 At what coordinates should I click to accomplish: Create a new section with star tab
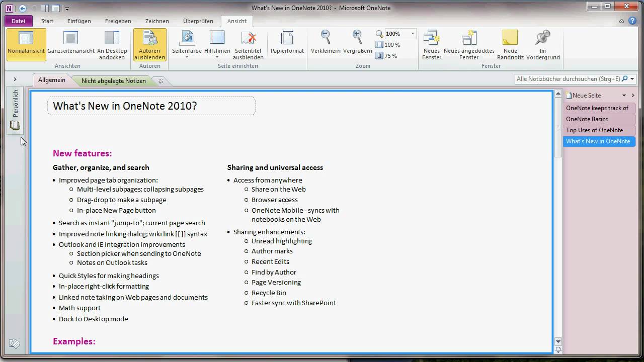[160, 81]
